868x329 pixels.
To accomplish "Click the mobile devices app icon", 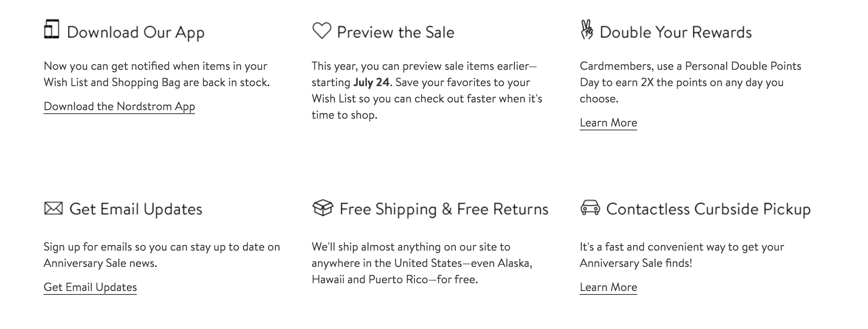I will click(x=51, y=29).
